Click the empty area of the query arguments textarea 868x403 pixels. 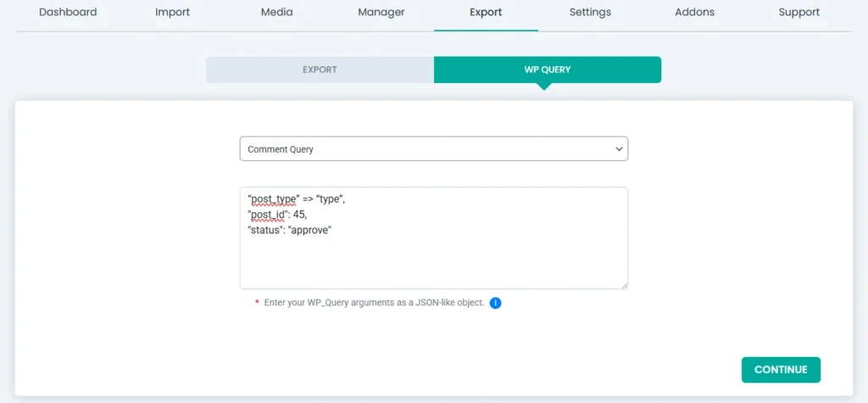433,263
